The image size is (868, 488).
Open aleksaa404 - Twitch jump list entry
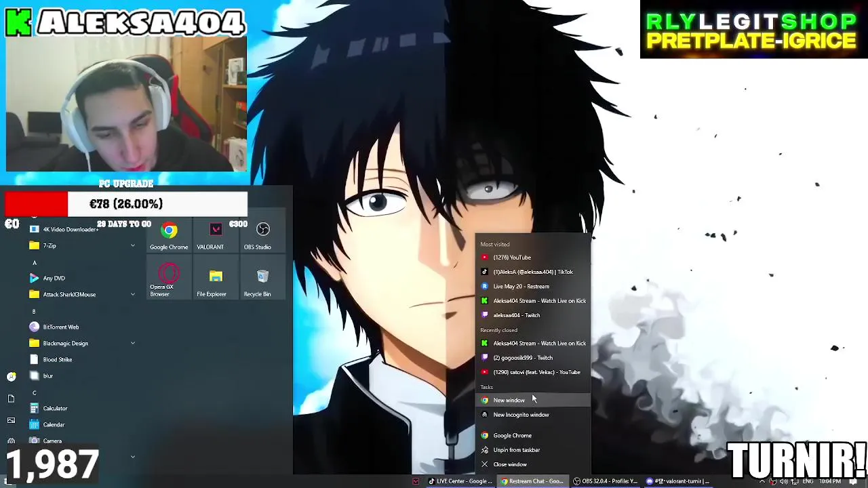pyautogui.click(x=533, y=315)
